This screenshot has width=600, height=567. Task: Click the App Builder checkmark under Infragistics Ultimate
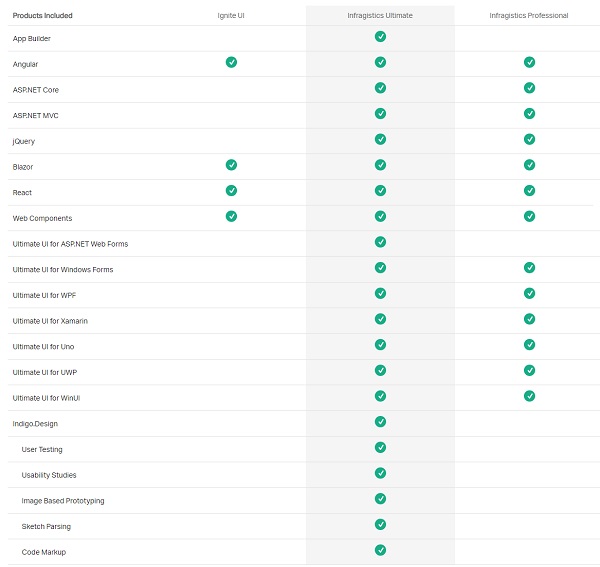click(380, 36)
